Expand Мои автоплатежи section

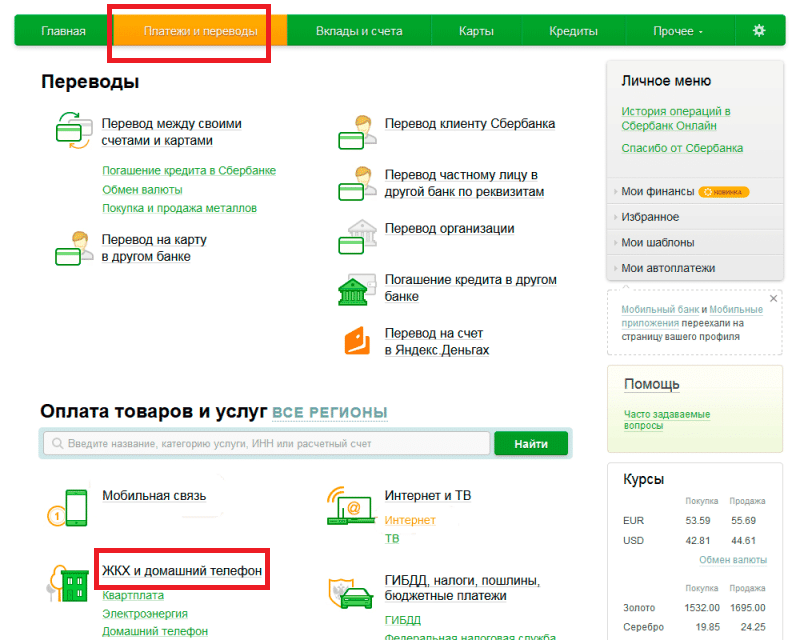tap(668, 268)
